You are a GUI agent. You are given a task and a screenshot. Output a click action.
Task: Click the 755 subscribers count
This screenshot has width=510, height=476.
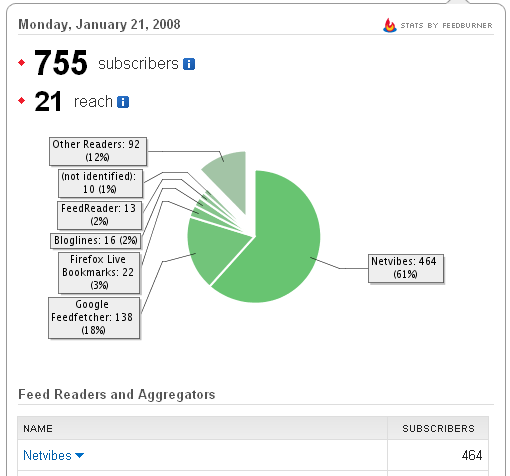pyautogui.click(x=61, y=62)
